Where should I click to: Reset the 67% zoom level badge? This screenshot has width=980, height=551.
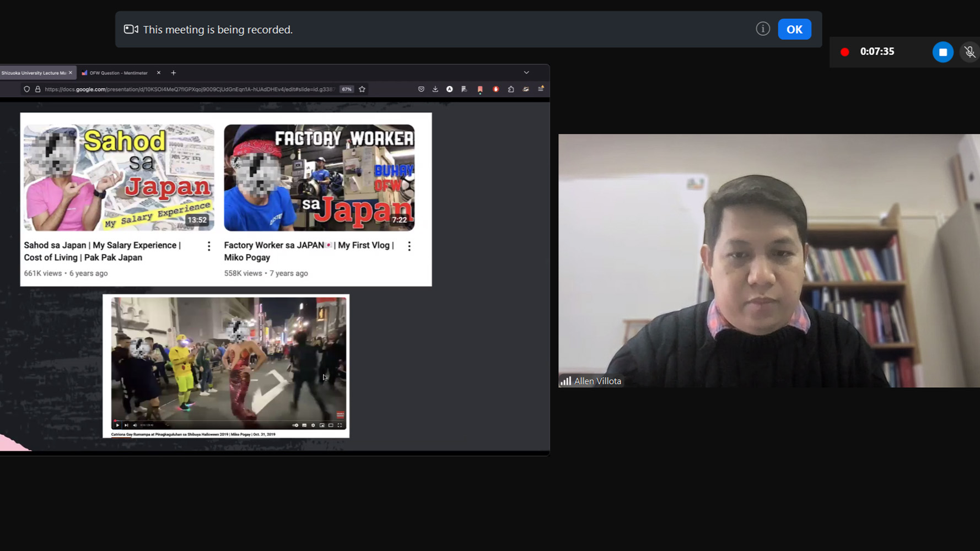click(346, 89)
